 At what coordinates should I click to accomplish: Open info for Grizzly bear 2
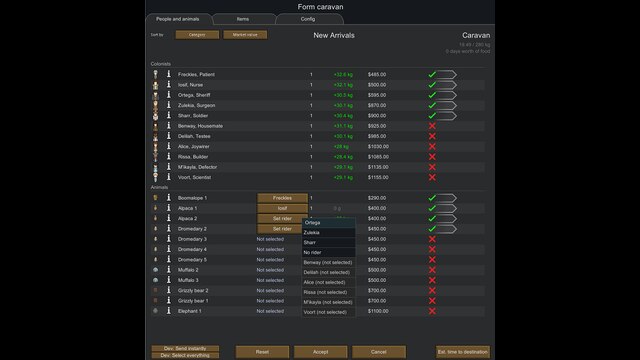169,290
